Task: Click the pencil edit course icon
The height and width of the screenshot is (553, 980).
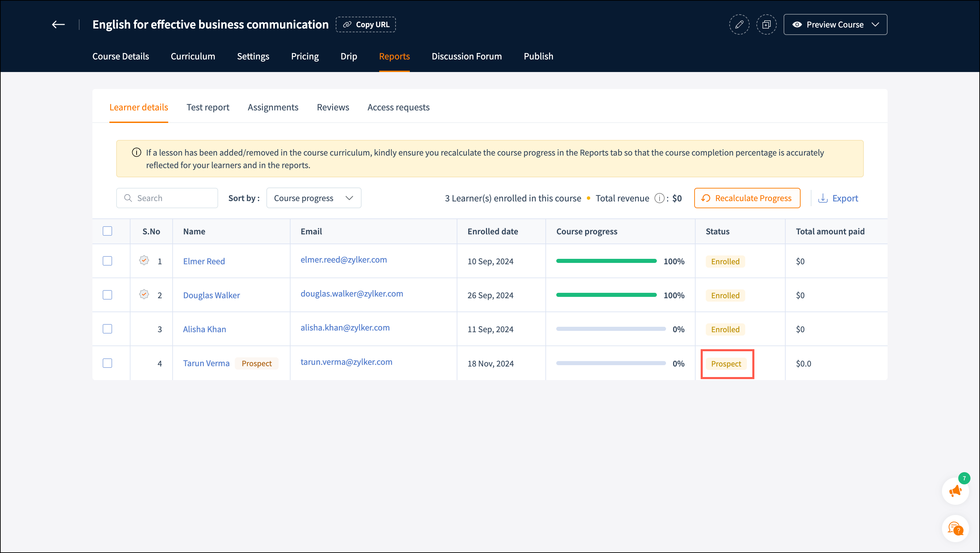Action: coord(739,25)
